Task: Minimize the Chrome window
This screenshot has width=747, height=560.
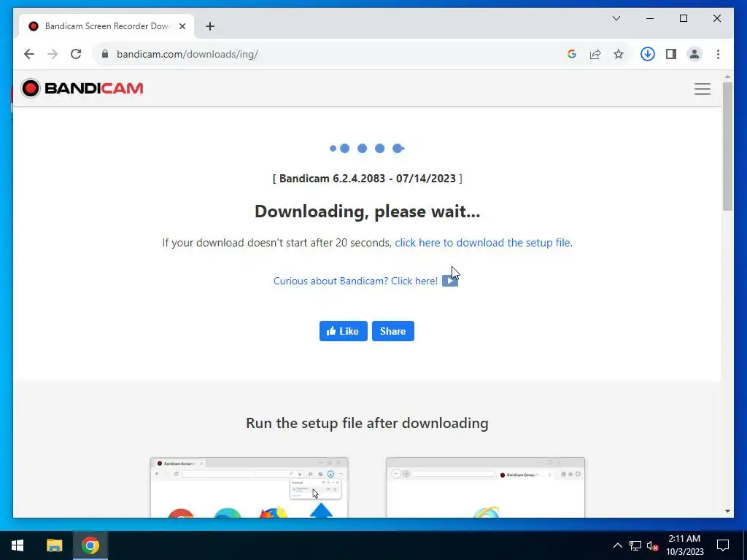Action: [650, 18]
